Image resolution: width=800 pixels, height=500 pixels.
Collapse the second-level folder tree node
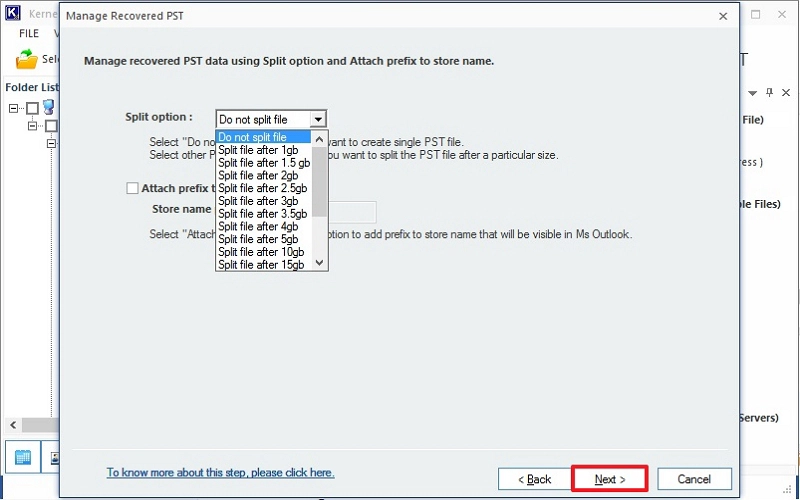pyautogui.click(x=33, y=126)
